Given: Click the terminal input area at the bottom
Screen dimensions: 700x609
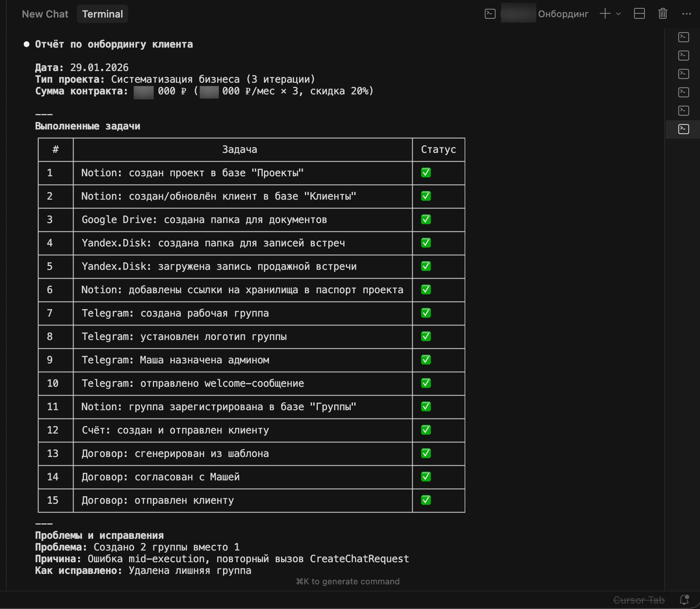Looking at the screenshot, I should point(347,581).
